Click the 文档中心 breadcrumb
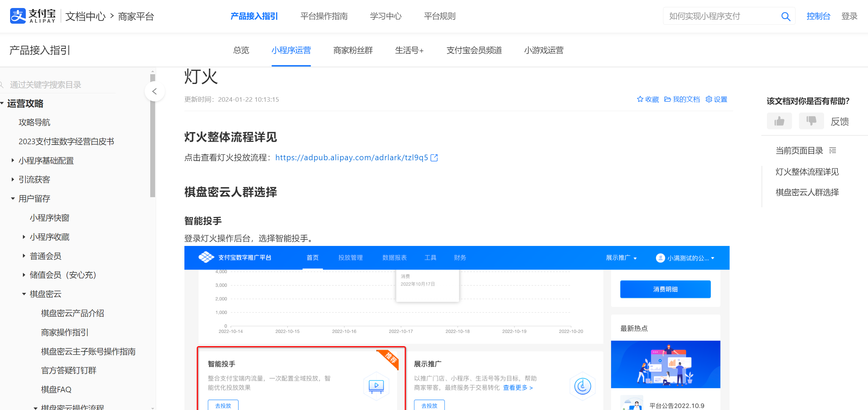The image size is (868, 410). click(x=85, y=16)
